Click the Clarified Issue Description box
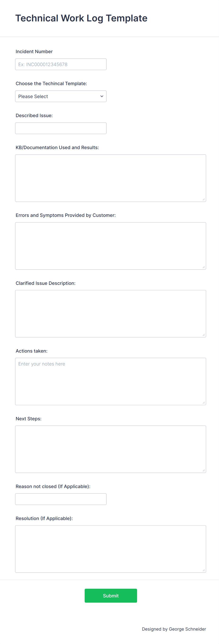 coord(110,313)
